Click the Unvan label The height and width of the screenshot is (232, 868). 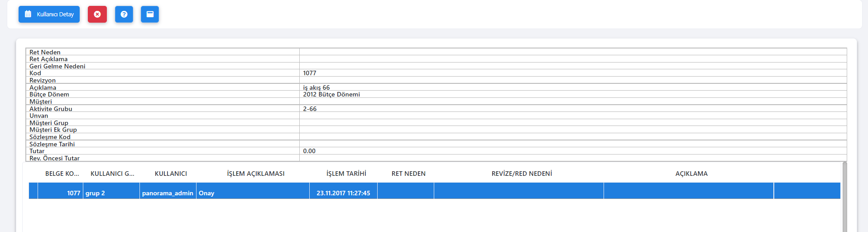[38, 116]
